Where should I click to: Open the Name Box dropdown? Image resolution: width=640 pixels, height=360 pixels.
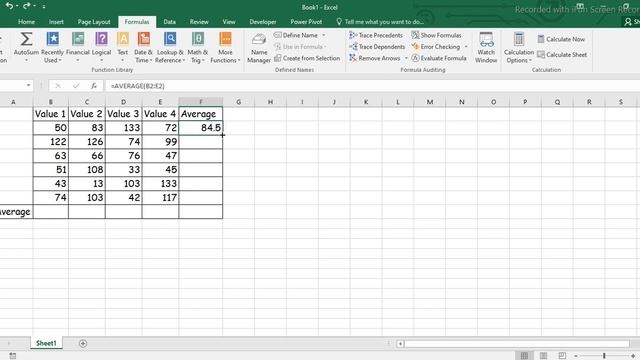[28, 85]
